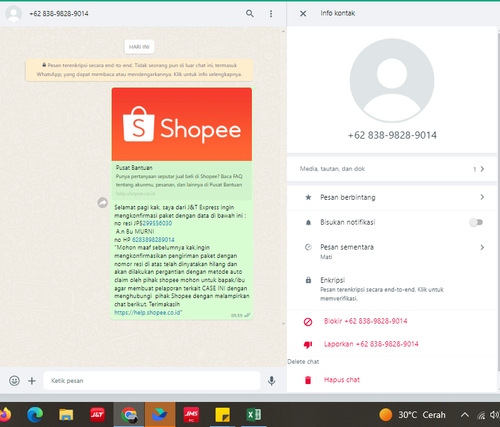Click Laporkan +62 838-9828-9014

coord(371,344)
